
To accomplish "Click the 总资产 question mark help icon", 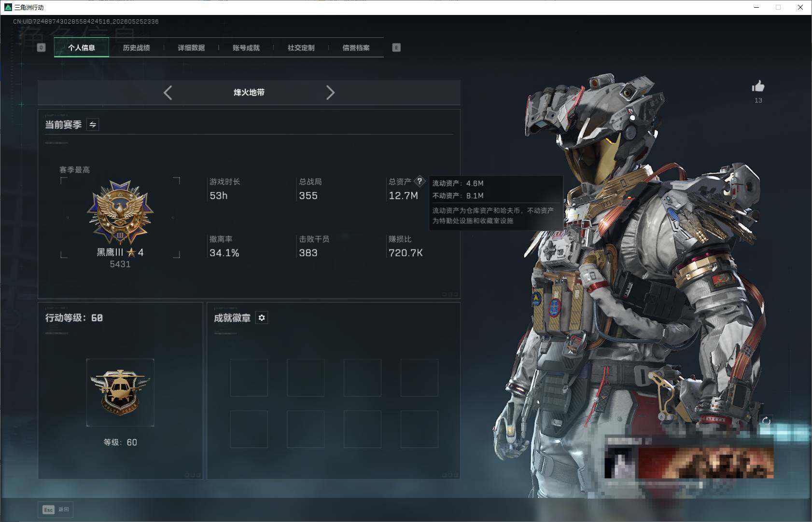I will coord(420,181).
